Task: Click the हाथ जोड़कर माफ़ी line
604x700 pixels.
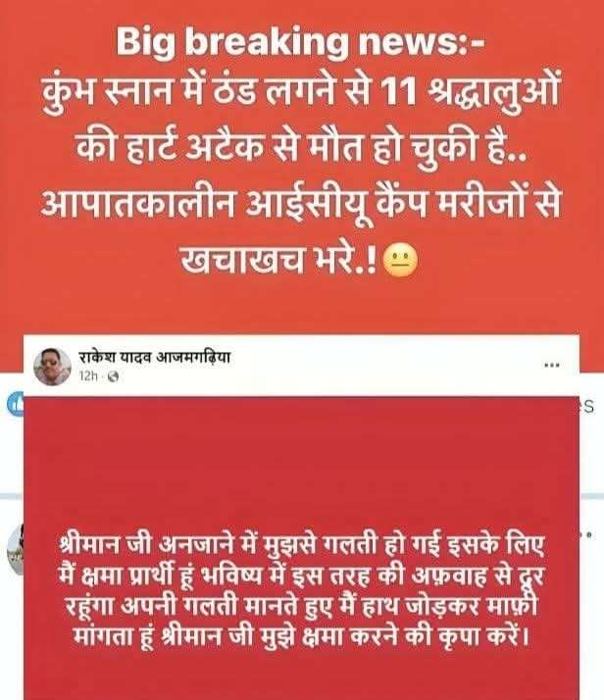Action: (x=302, y=606)
